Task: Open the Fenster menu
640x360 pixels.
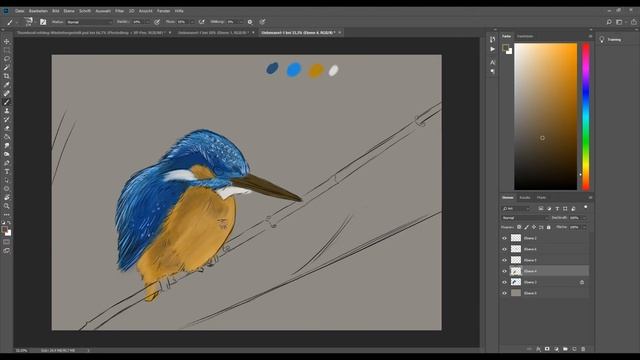Action: click(x=163, y=11)
